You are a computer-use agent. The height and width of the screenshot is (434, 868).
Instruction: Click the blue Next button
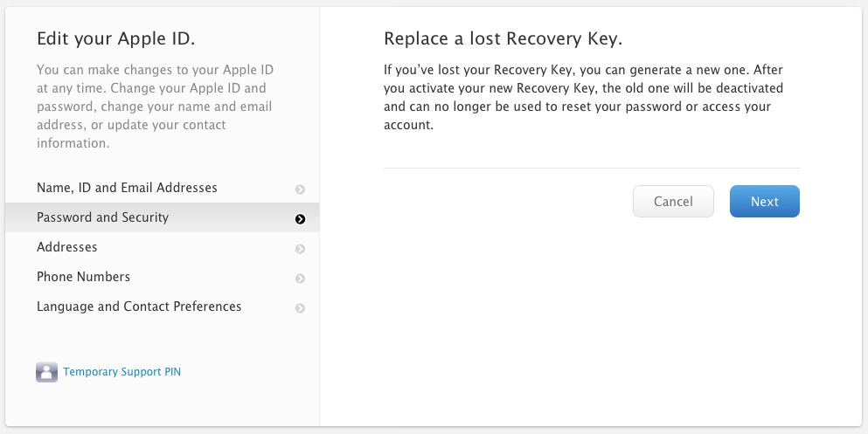coord(764,202)
